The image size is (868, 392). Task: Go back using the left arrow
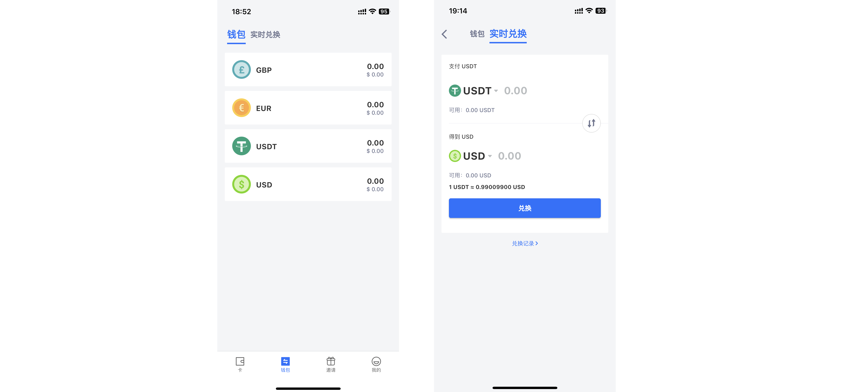coord(444,34)
